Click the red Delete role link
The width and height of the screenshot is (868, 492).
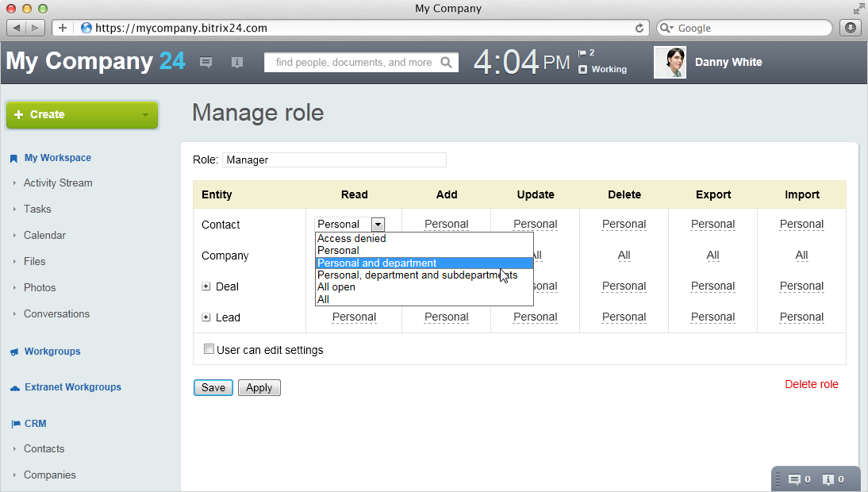pos(811,384)
